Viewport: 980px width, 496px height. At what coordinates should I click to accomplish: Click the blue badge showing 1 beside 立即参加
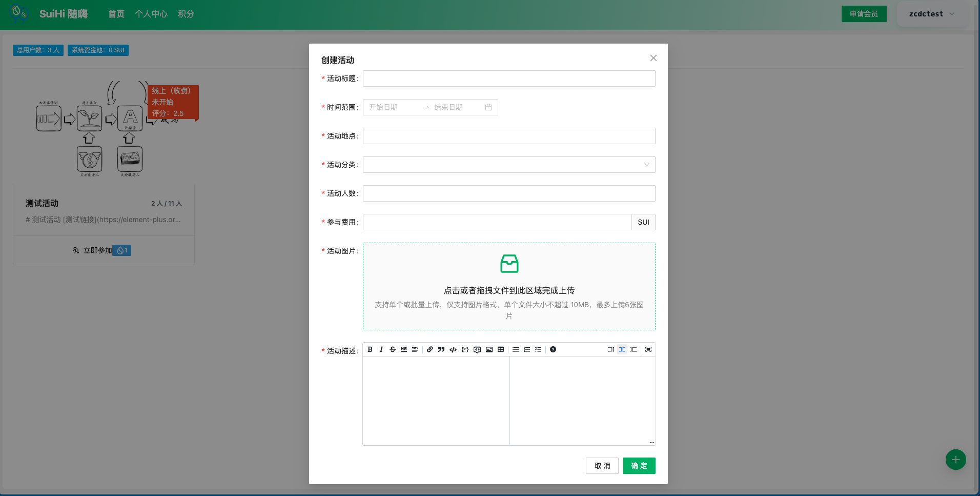tap(122, 250)
